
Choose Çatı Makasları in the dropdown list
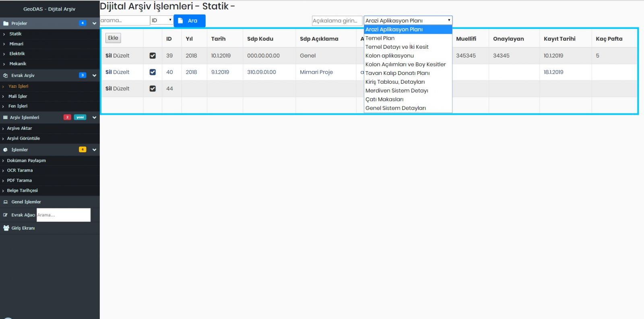[384, 99]
